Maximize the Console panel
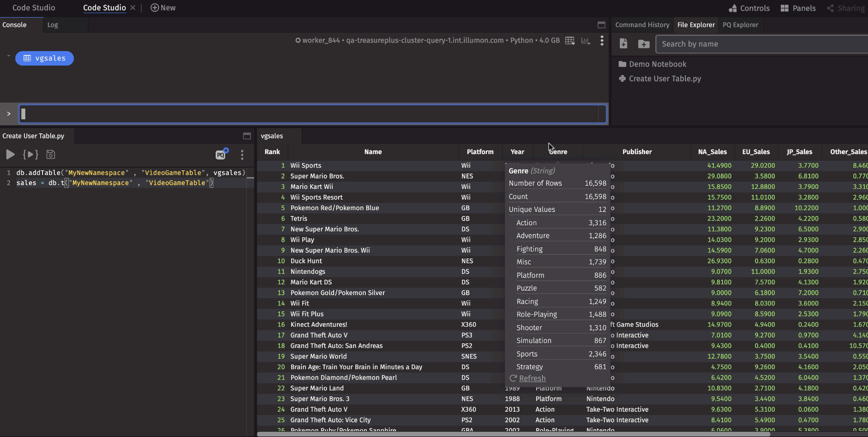 (601, 25)
